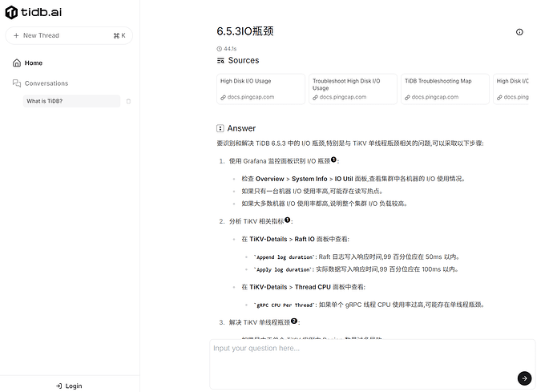The image size is (553, 392).
Task: Click 'TiKV-Details > Raft IO' text
Action: pyautogui.click(x=282, y=239)
